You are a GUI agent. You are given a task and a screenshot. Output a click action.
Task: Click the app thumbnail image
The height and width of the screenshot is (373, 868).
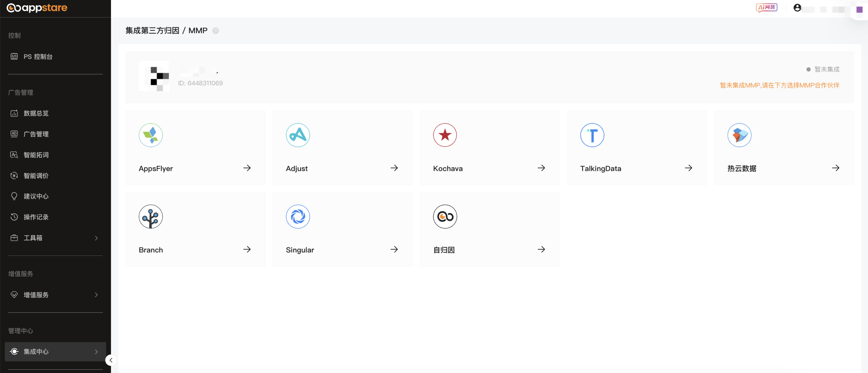[155, 77]
